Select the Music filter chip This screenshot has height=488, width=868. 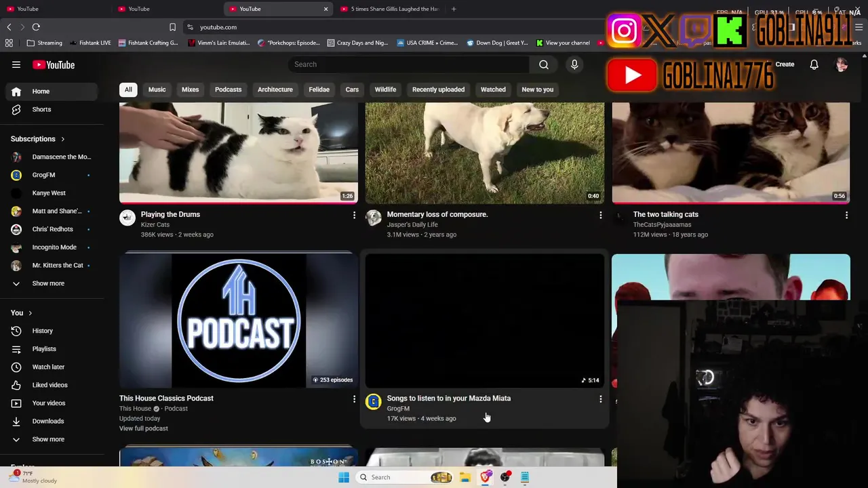(157, 89)
